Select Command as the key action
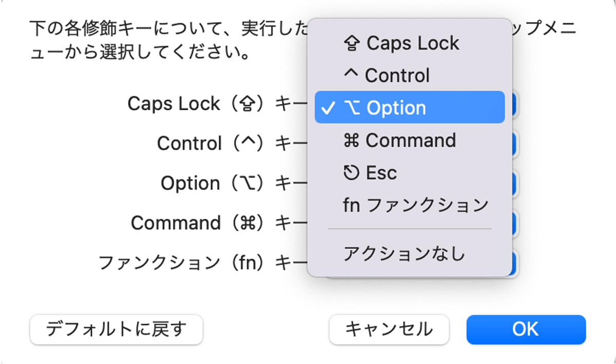The width and height of the screenshot is (616, 364). pyautogui.click(x=408, y=140)
